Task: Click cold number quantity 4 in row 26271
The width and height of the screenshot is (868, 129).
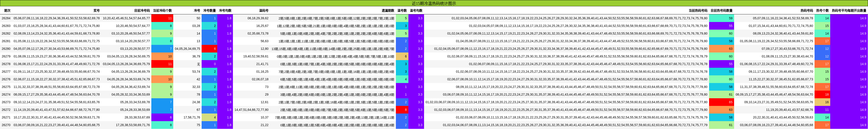Action: [209, 117]
